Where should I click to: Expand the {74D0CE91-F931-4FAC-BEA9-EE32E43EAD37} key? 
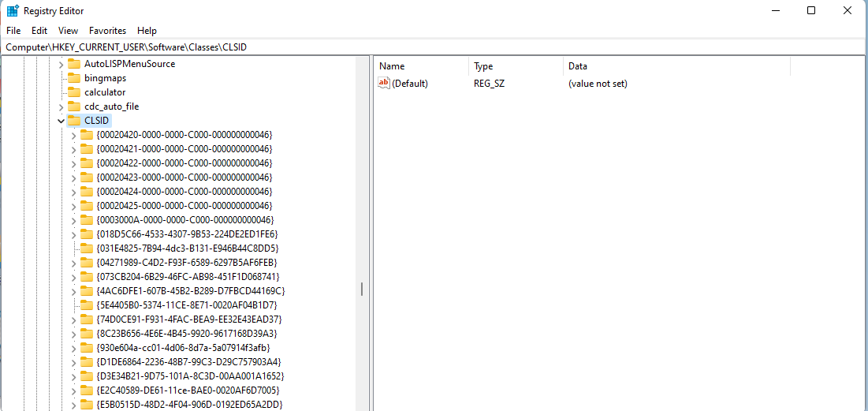click(73, 319)
